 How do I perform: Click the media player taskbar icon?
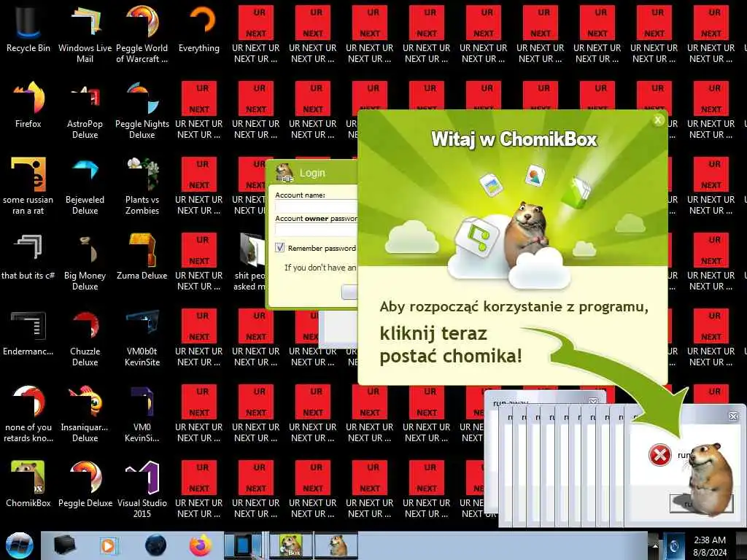pos(108,545)
